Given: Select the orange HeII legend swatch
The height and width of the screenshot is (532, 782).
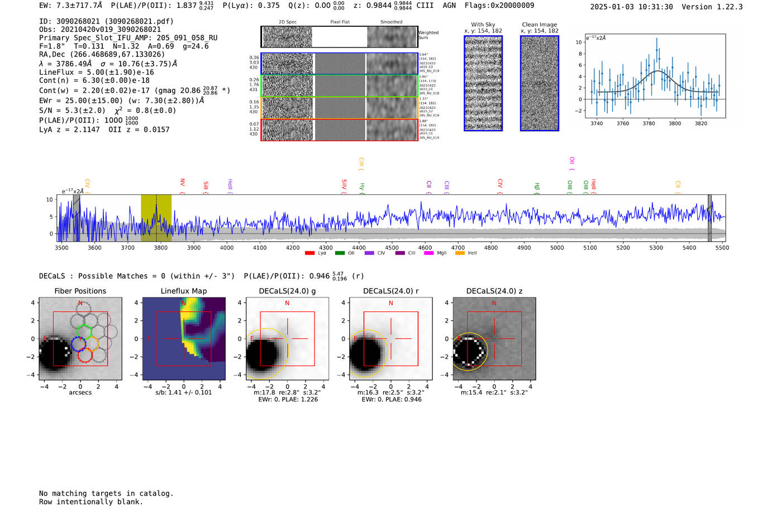Looking at the screenshot, I should point(460,253).
